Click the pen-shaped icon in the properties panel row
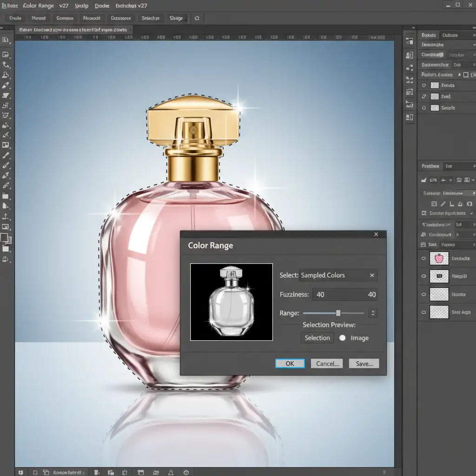476x476 pixels. pyautogui.click(x=443, y=204)
